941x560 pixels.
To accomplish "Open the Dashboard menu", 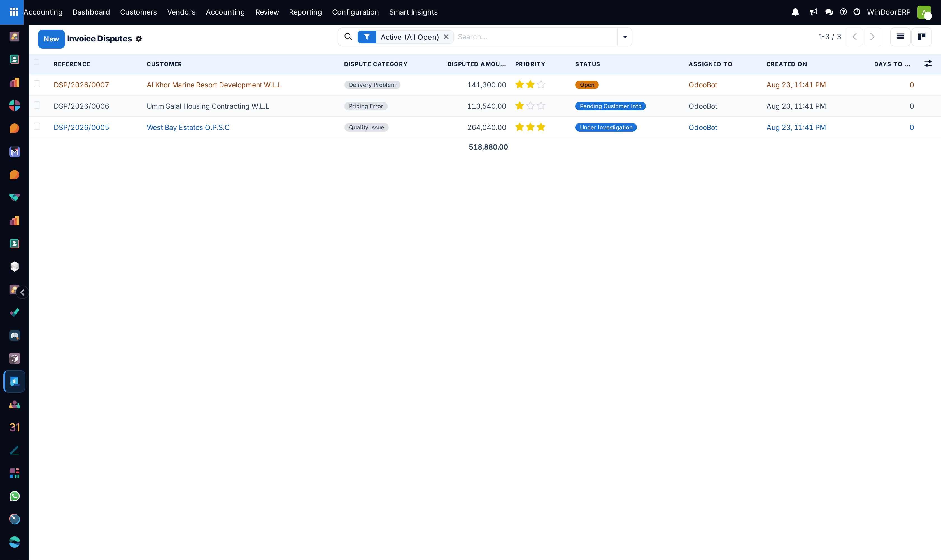I will pyautogui.click(x=91, y=12).
